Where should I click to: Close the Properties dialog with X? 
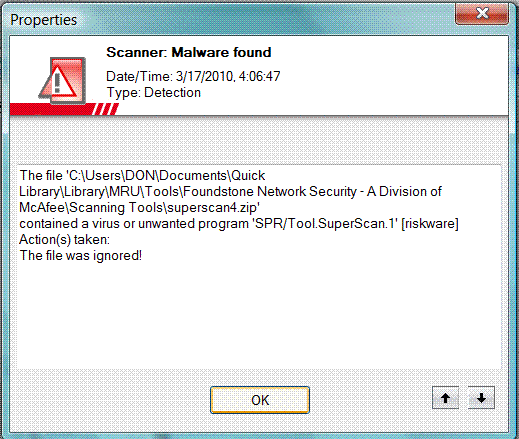coord(482,14)
